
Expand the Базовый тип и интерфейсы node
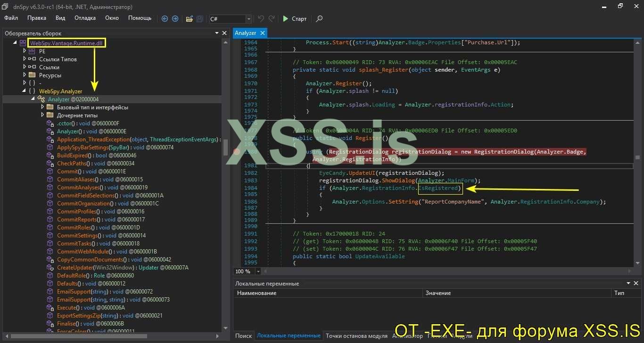43,107
